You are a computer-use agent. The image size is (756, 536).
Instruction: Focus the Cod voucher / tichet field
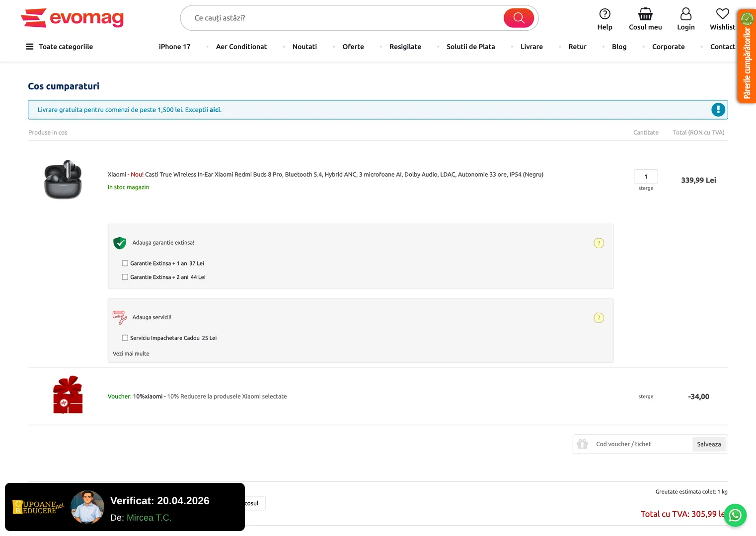[x=641, y=444]
